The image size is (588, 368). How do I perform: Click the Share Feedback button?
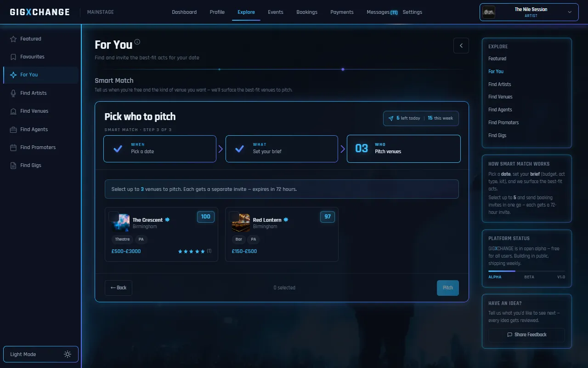click(526, 335)
